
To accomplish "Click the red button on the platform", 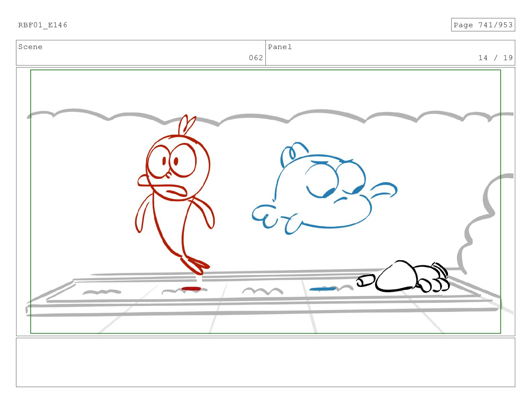I will click(x=191, y=289).
